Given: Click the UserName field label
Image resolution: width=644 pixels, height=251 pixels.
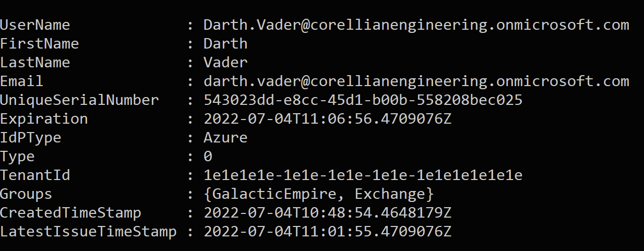Looking at the screenshot, I should pos(35,25).
